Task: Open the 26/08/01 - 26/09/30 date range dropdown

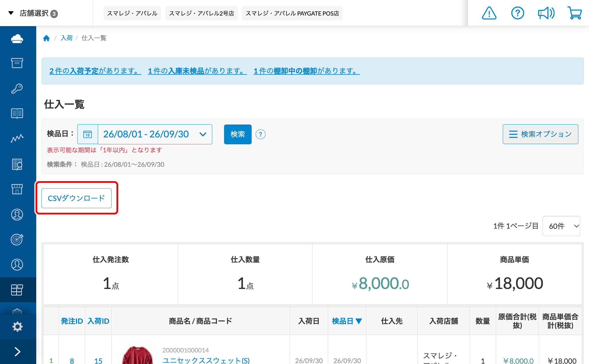Action: (155, 134)
